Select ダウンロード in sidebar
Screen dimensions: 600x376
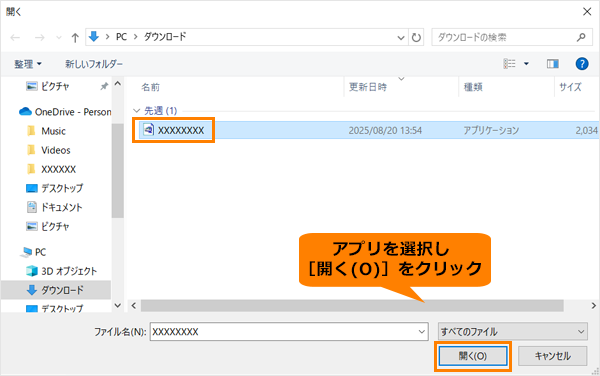(55, 290)
